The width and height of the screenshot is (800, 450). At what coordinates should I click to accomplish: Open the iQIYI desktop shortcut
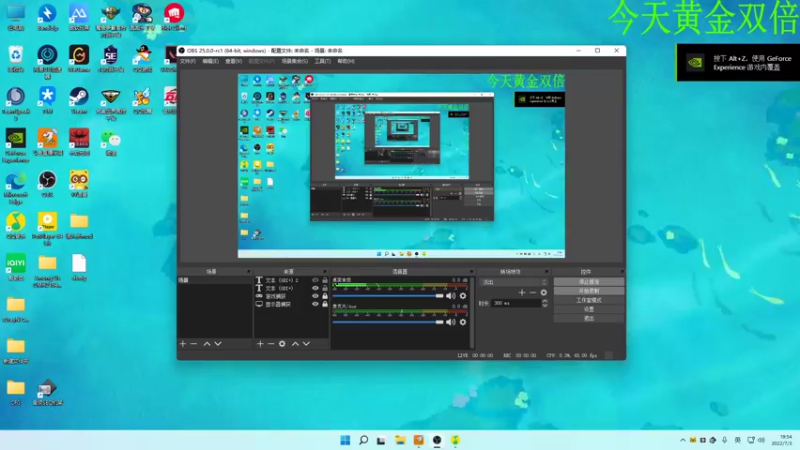(16, 267)
